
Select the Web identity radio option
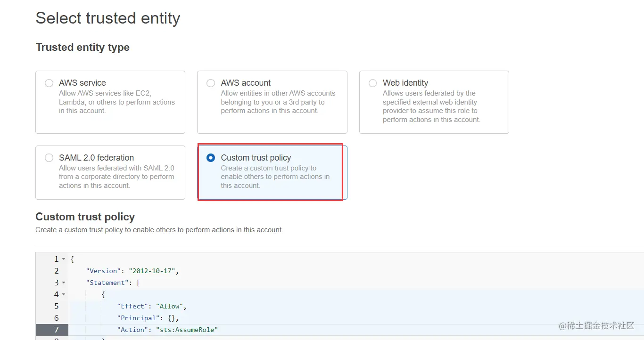coord(373,83)
